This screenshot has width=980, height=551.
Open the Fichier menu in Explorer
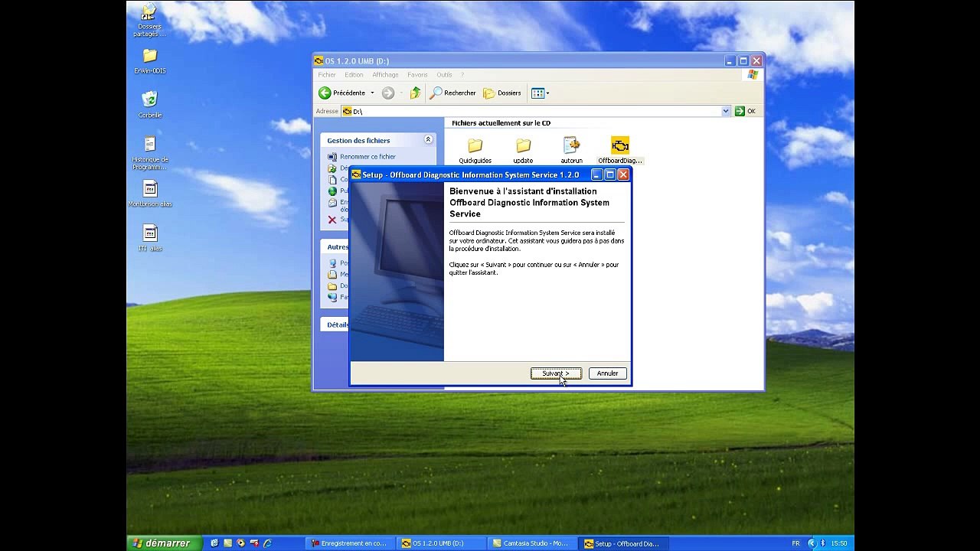pyautogui.click(x=327, y=75)
